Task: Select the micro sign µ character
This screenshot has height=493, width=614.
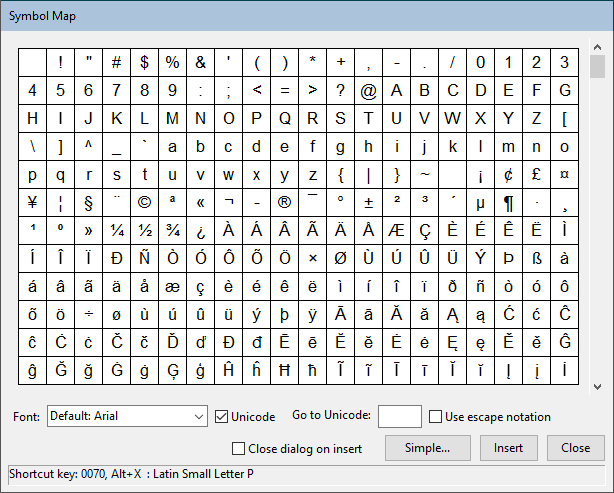Action: [x=480, y=202]
